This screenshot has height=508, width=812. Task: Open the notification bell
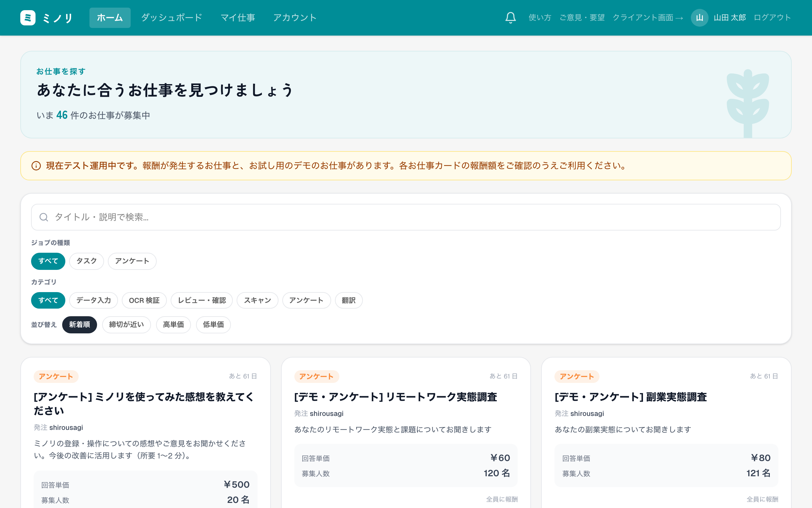tap(510, 18)
